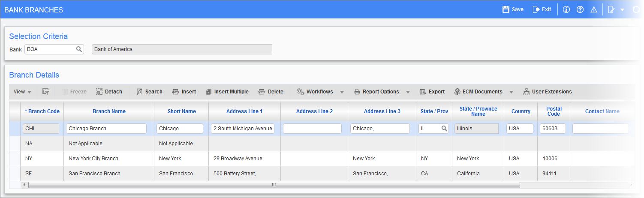Click the Bank lookup magnifier icon
The height and width of the screenshot is (198, 644).
[x=79, y=49]
